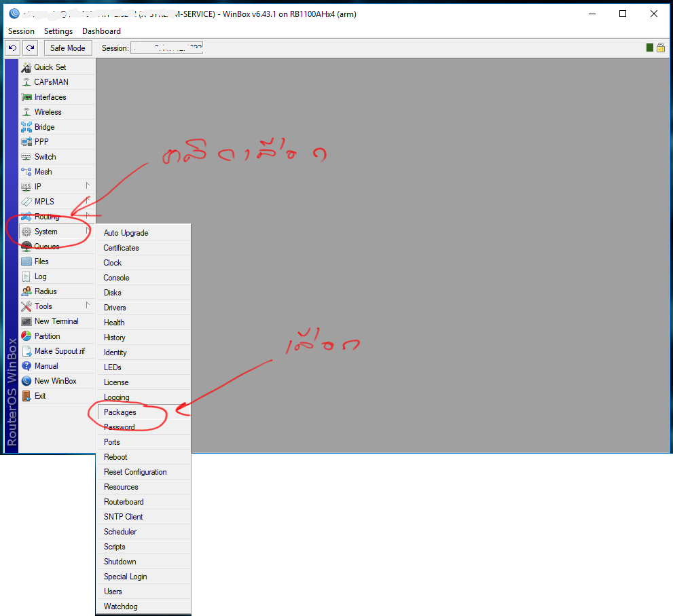Image resolution: width=673 pixels, height=616 pixels.
Task: Choose Shutdown from System submenu
Action: (144, 562)
